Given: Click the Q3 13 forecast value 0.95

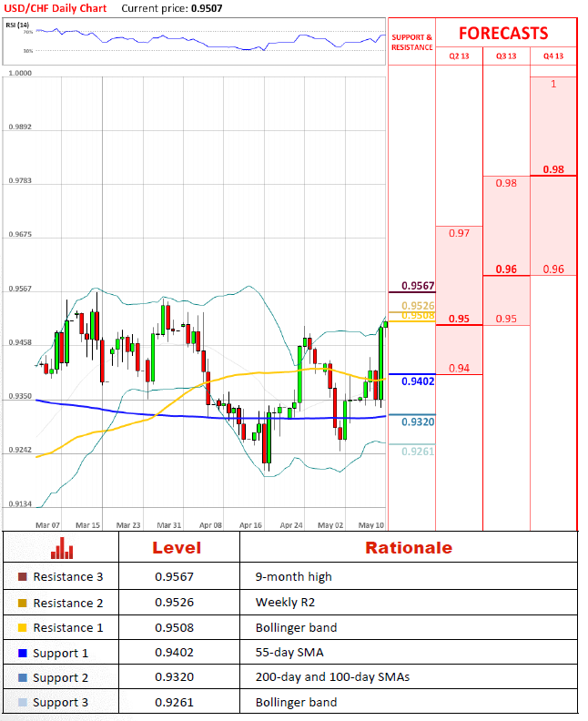Looking at the screenshot, I should tap(506, 319).
